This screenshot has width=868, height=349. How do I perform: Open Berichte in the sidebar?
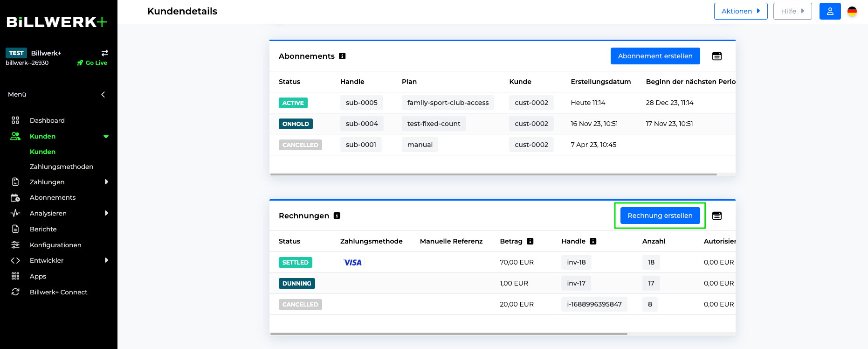tap(43, 229)
